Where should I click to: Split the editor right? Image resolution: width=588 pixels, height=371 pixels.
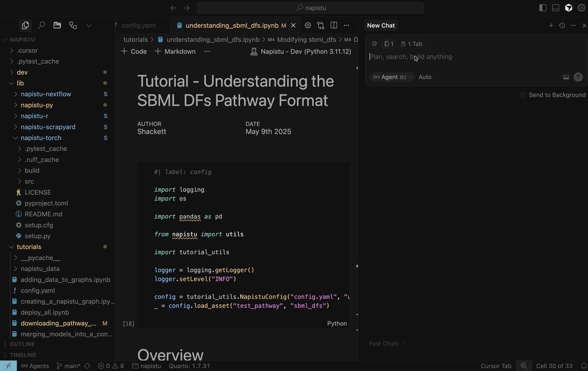pos(334,25)
